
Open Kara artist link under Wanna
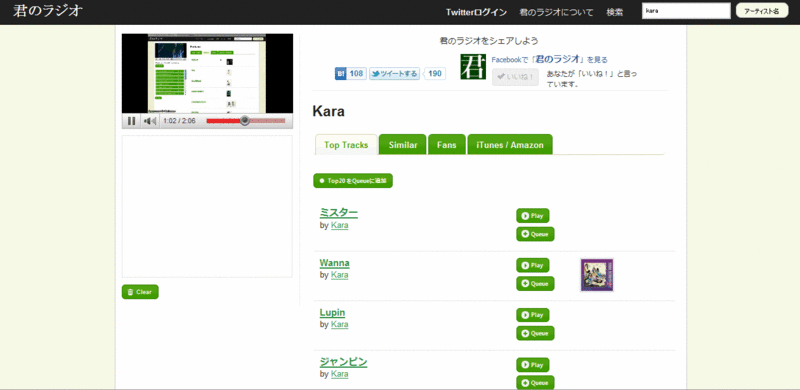tap(340, 275)
